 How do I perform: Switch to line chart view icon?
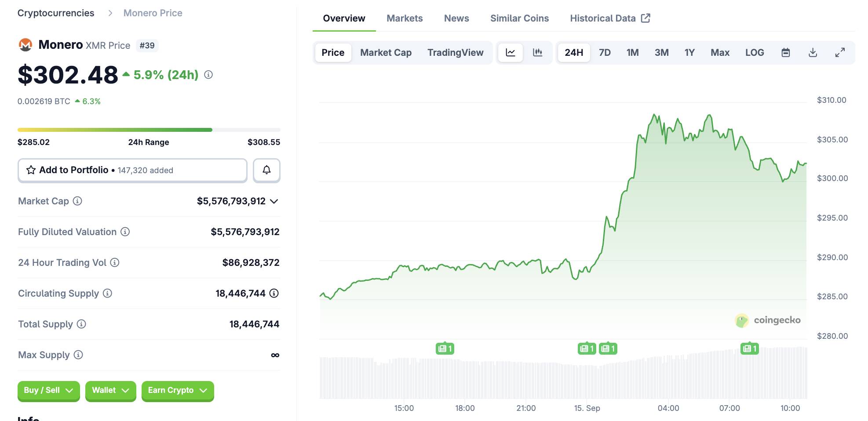pos(511,53)
